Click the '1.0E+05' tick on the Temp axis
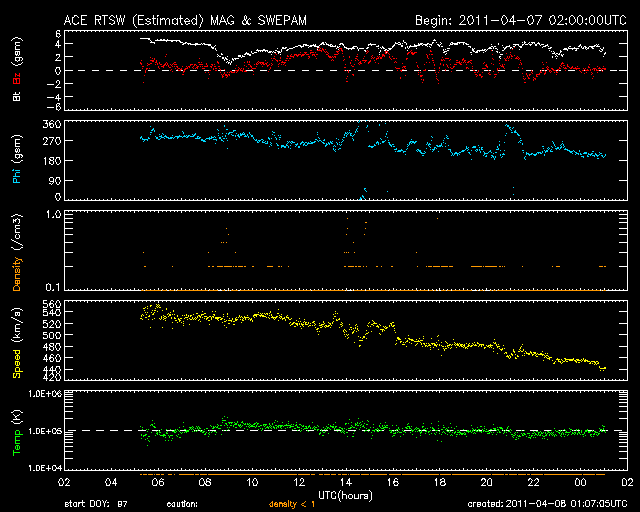640x512 pixels. click(45, 431)
